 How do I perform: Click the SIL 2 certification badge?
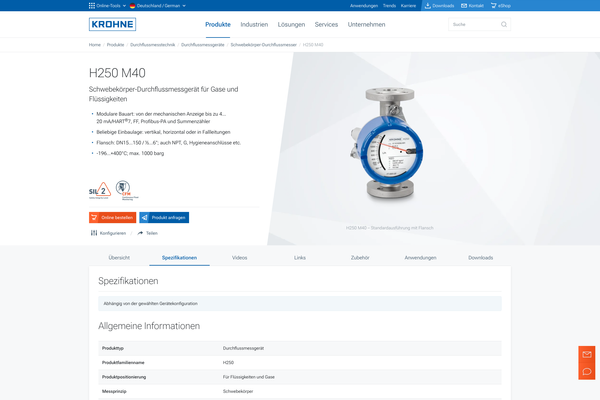click(99, 190)
